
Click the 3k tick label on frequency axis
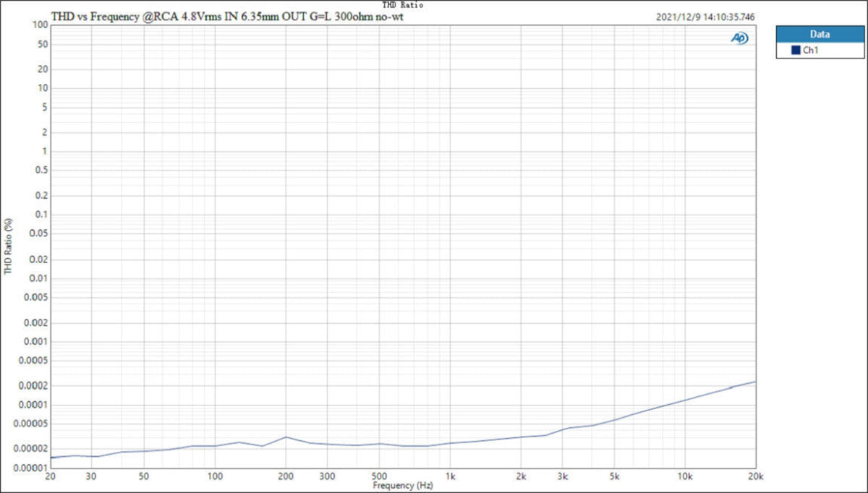(562, 477)
